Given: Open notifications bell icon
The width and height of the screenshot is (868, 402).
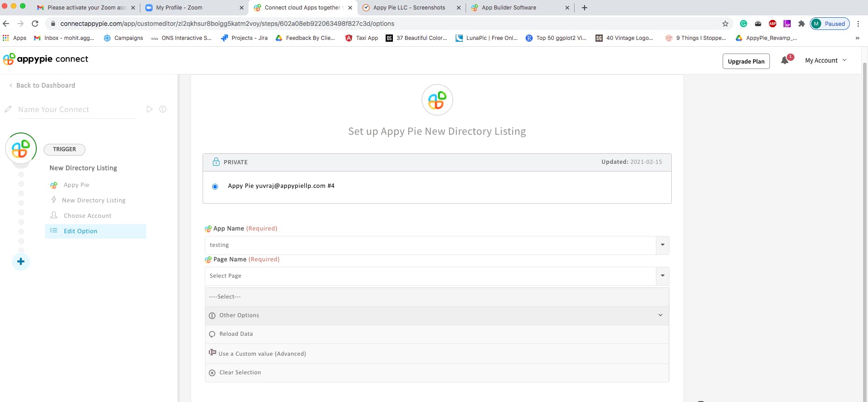Looking at the screenshot, I should point(785,60).
